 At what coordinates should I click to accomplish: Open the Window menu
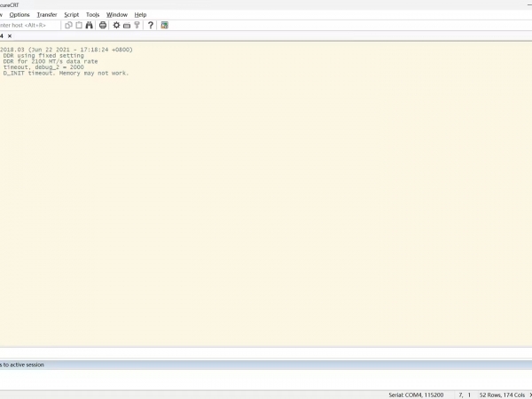click(x=117, y=15)
